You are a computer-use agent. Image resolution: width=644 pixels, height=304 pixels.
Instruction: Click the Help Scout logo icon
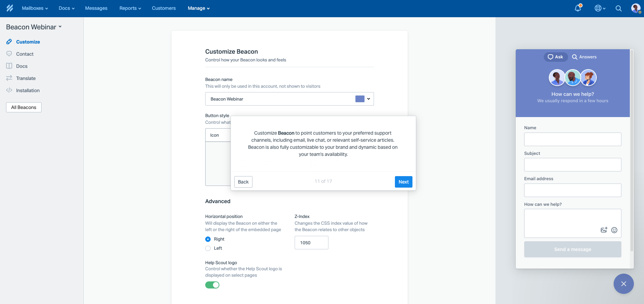pyautogui.click(x=10, y=8)
